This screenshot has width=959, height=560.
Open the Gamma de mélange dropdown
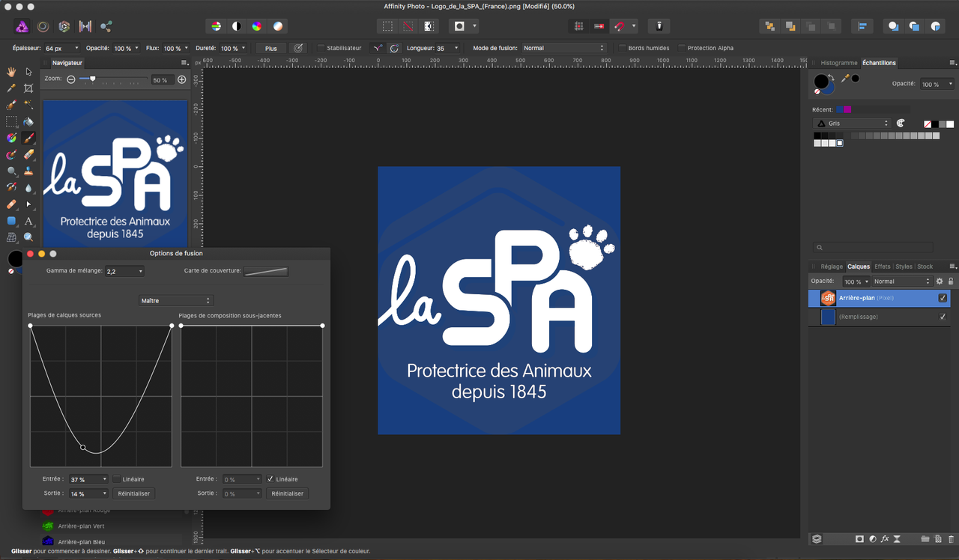click(x=140, y=271)
